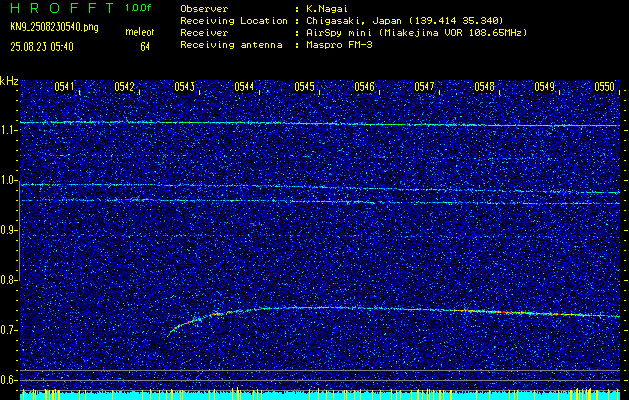629x400 pixels.
Task: Click the 'Receiving antenna' field label
Action: [x=231, y=45]
